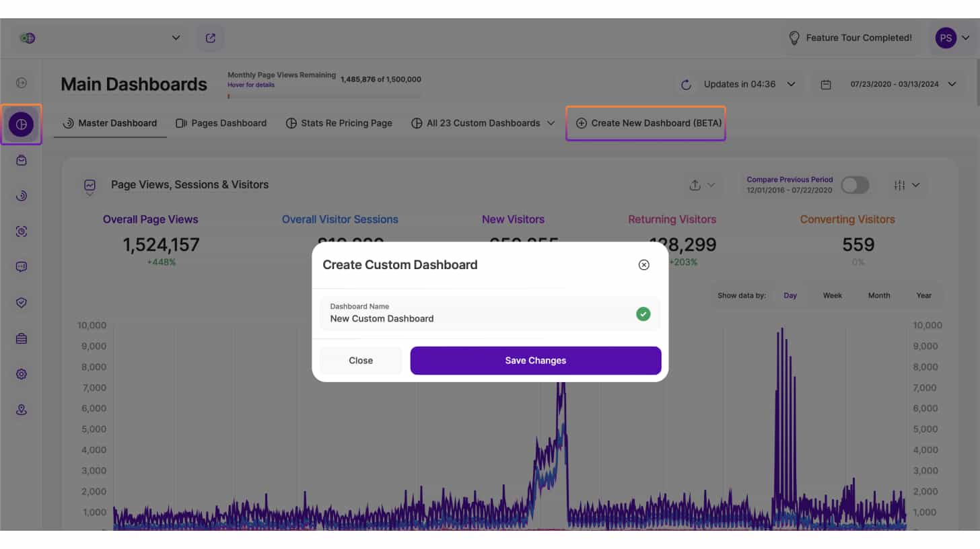
Task: Open the shopping bag sidebar icon
Action: 22,160
